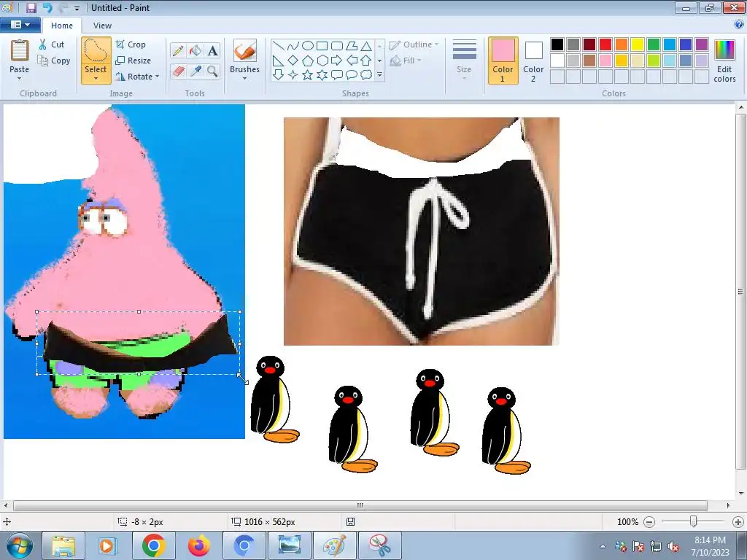The width and height of the screenshot is (747, 560).
Task: Choose the Line shape
Action: pos(279,46)
